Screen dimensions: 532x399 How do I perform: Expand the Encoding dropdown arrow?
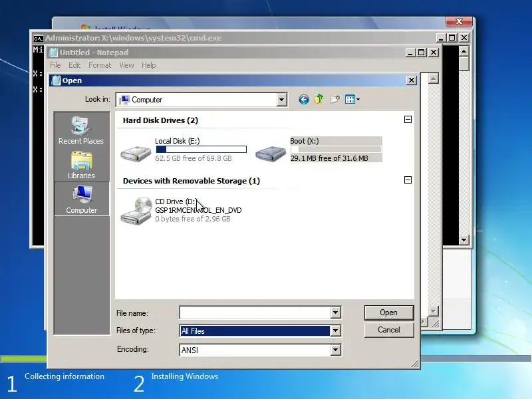point(335,350)
